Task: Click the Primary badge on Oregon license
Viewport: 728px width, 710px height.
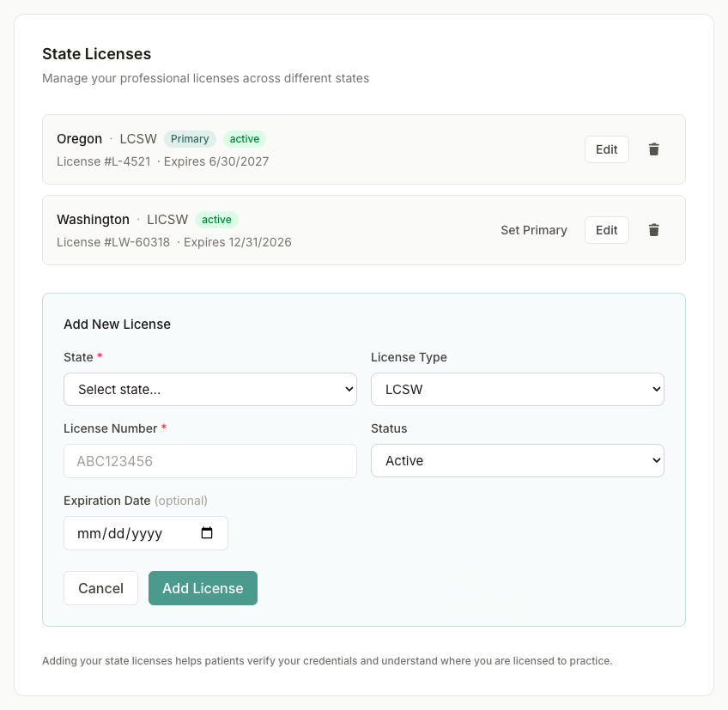Action: [190, 139]
